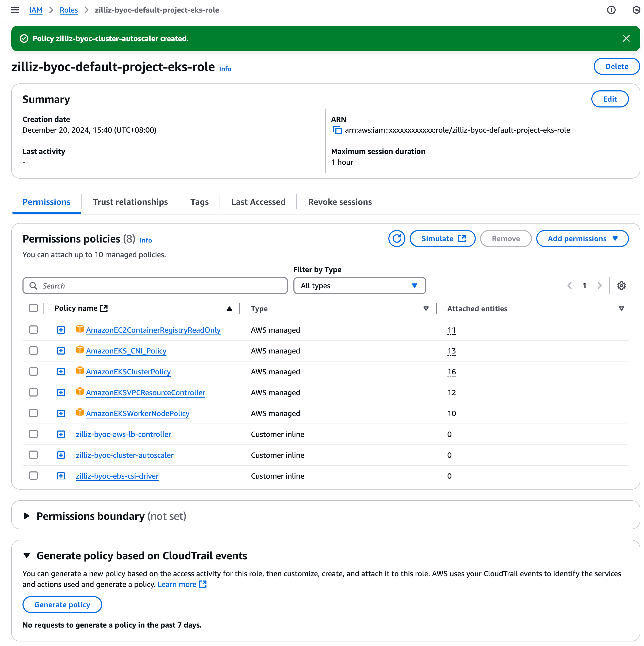
Task: Open table preferences gear icon
Action: (x=621, y=286)
